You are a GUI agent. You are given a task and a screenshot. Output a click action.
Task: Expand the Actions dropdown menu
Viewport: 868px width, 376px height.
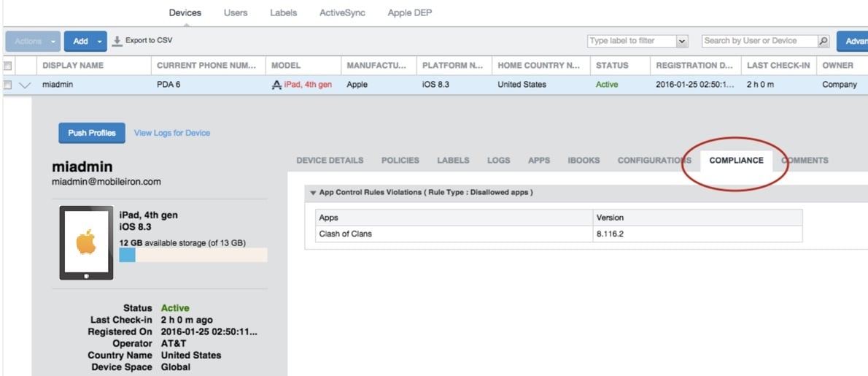click(33, 42)
